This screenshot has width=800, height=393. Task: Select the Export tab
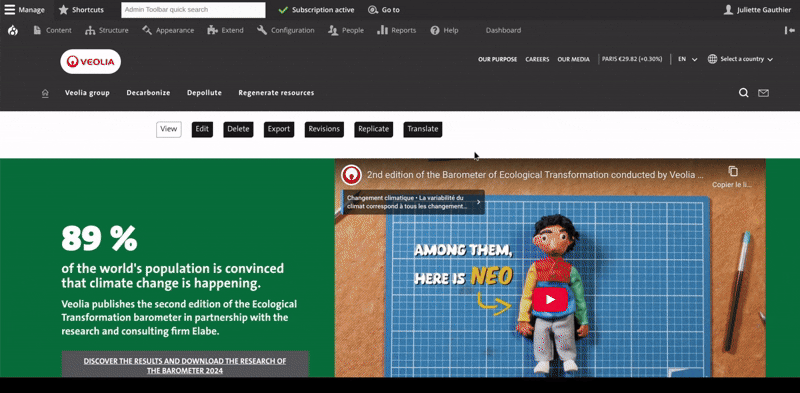click(x=279, y=129)
